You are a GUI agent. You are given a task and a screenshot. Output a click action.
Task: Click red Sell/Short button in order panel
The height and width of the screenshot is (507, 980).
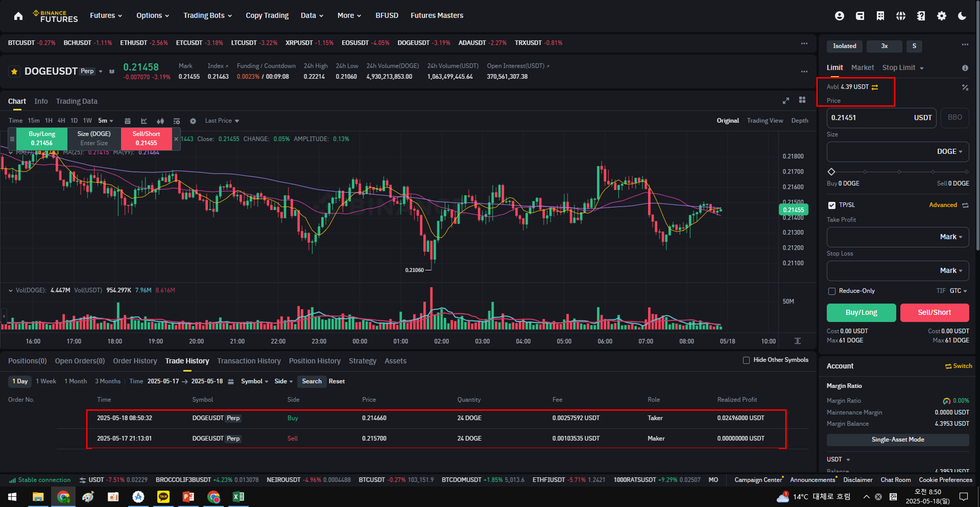935,313
